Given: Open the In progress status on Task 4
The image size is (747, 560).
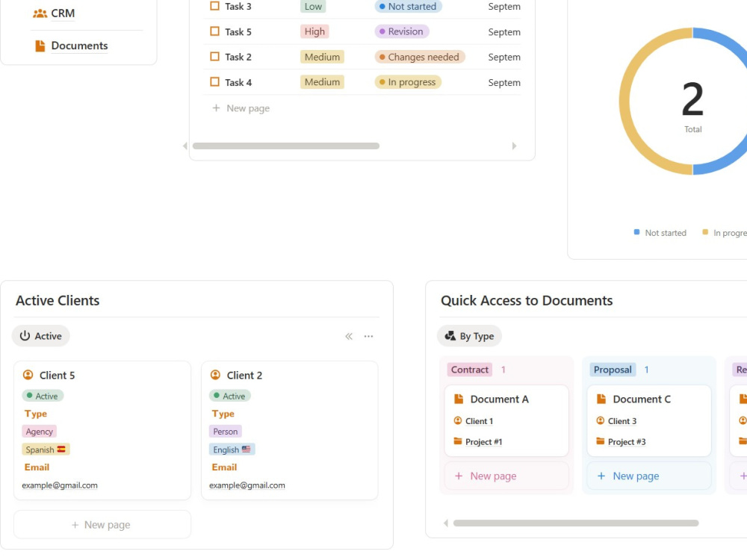Looking at the screenshot, I should point(409,82).
